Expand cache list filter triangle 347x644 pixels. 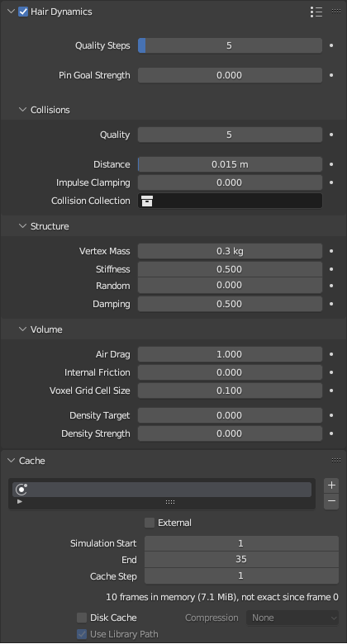(x=19, y=502)
